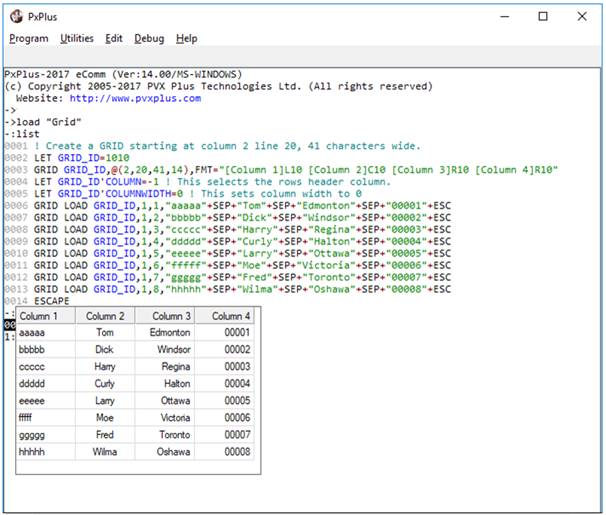The image size is (606, 515).
Task: Open the Edit menu
Action: [x=114, y=38]
